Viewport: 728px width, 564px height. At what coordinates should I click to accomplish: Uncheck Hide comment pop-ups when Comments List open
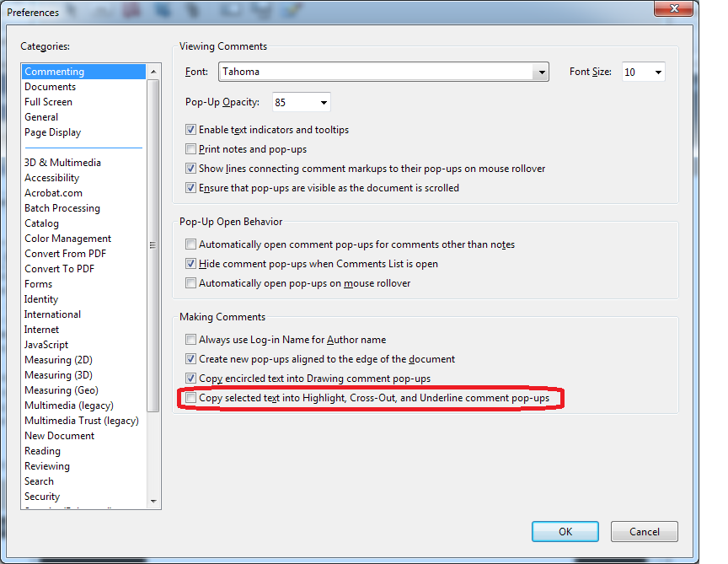coord(190,263)
